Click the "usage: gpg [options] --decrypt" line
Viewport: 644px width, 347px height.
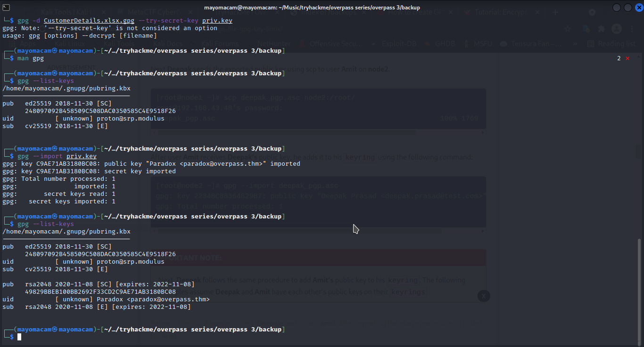(80, 36)
